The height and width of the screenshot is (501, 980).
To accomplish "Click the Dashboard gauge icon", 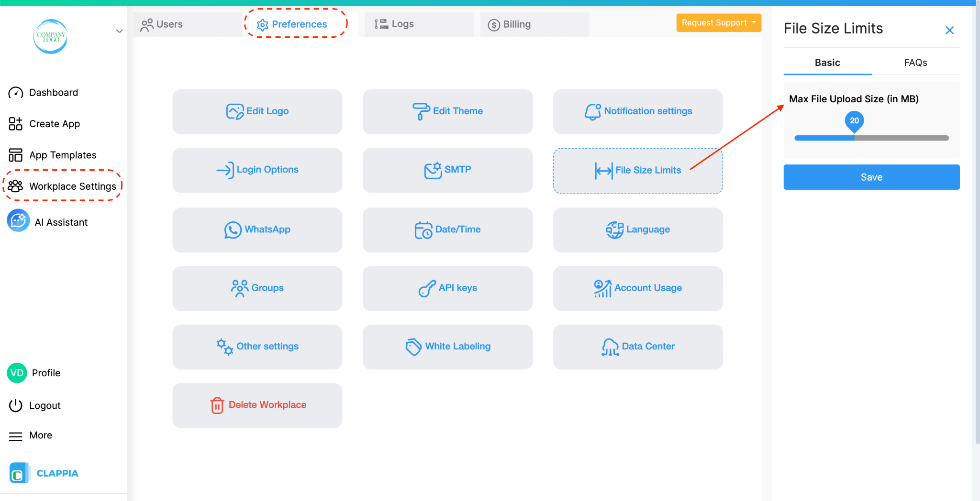I will point(16,93).
